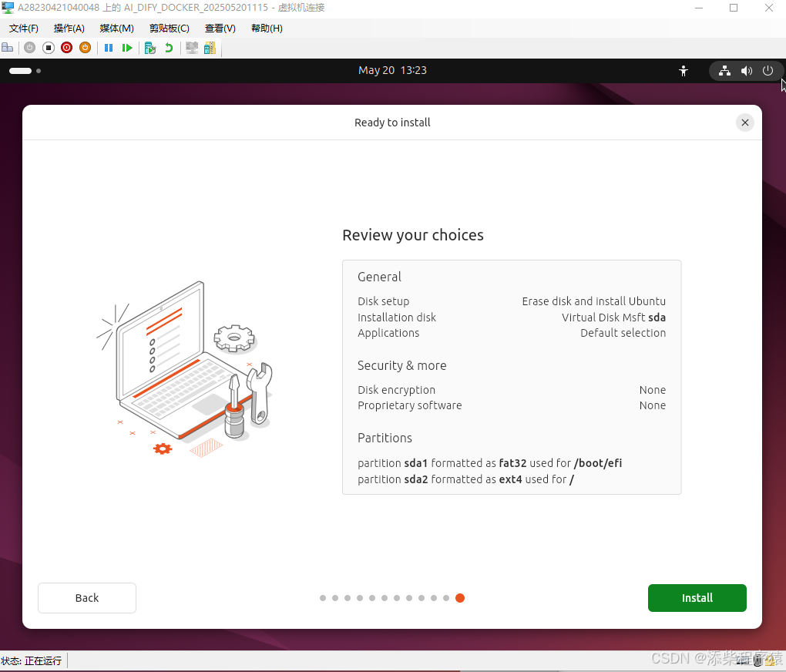Open the 查看(V) menu
Image resolution: width=786 pixels, height=672 pixels.
pyautogui.click(x=220, y=28)
